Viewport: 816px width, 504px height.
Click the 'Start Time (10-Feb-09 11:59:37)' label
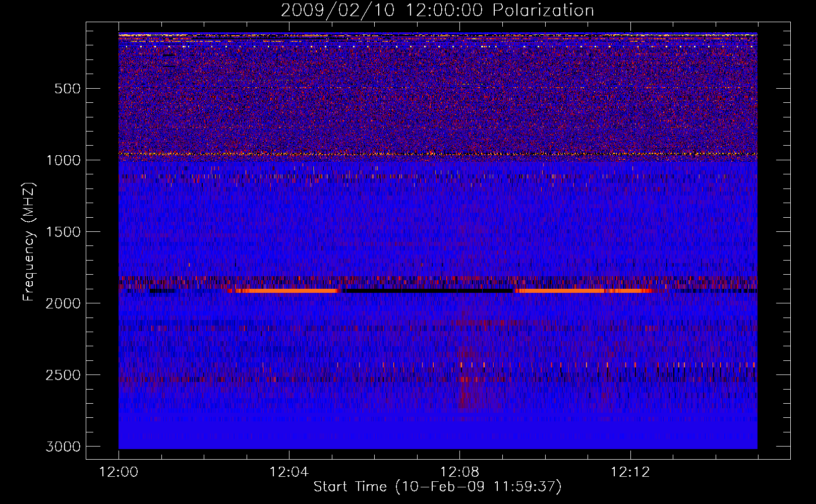coord(437,487)
